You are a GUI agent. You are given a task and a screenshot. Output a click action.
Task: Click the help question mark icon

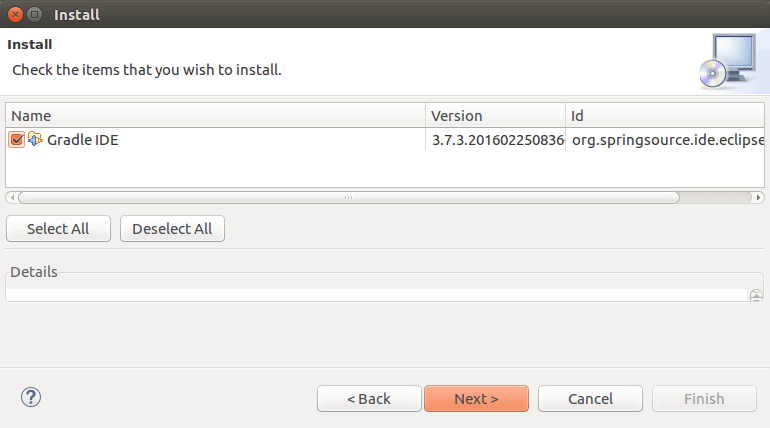[30, 398]
